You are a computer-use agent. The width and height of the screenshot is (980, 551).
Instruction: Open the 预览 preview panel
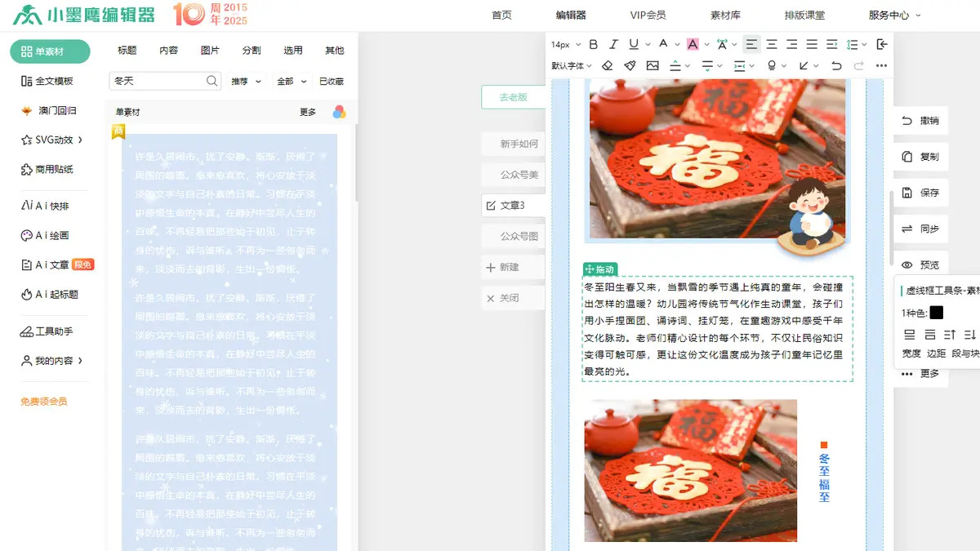(921, 264)
